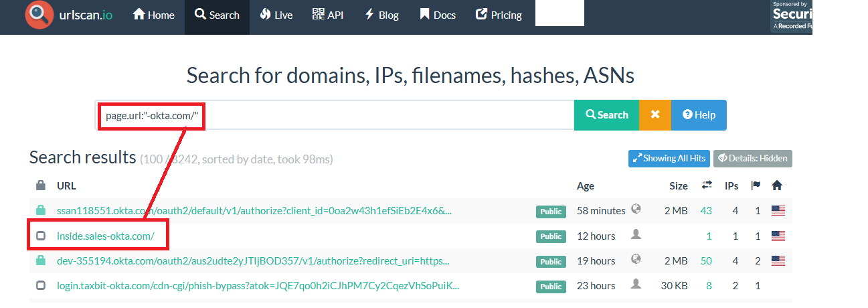The width and height of the screenshot is (868, 308).
Task: Click the 30 KB size value
Action: click(675, 285)
